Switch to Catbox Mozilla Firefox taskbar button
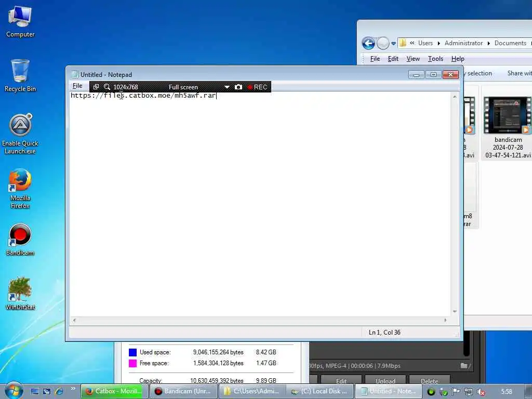The height and width of the screenshot is (399, 532). tap(114, 391)
